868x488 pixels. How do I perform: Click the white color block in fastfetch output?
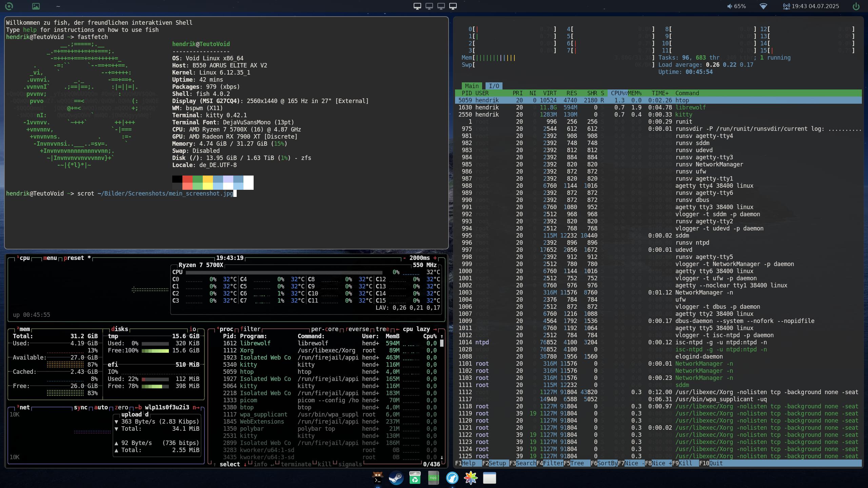(249, 179)
